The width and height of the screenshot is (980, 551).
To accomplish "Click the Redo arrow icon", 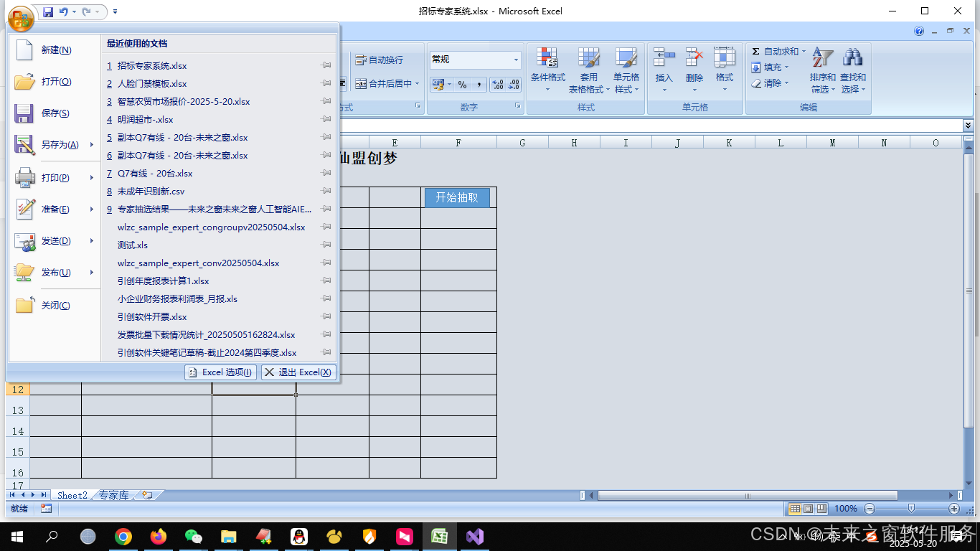I will [87, 12].
